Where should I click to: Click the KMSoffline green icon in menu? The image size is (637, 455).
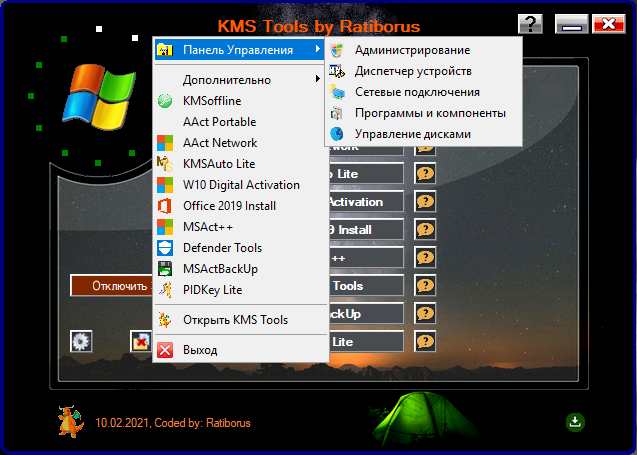pos(166,101)
